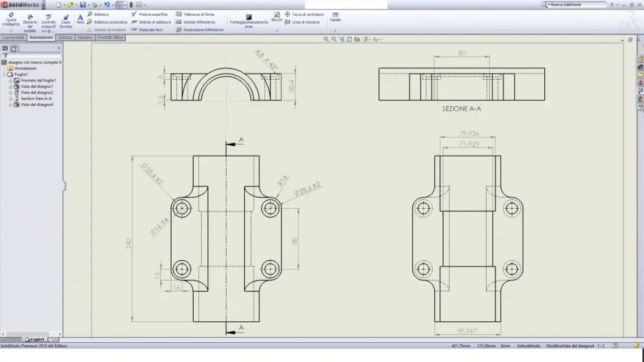Click Ricerca SolidWorks search box

click(x=575, y=5)
